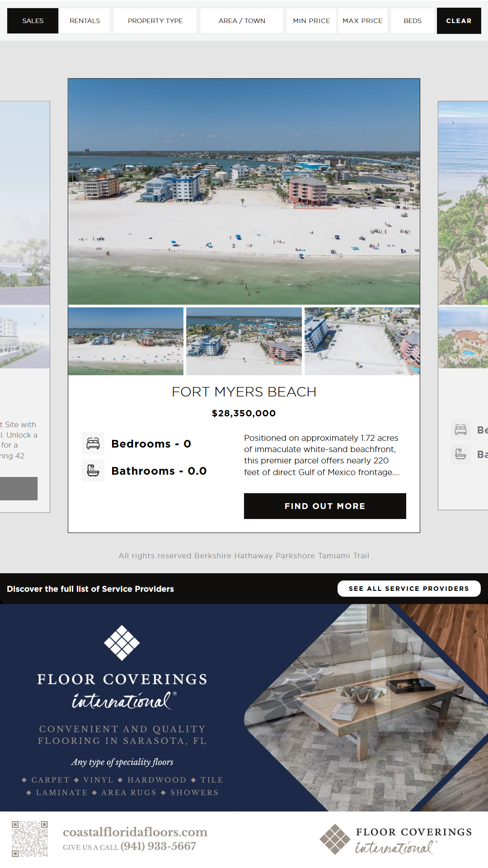
Task: Switch to the Rentals filter
Action: 85,21
